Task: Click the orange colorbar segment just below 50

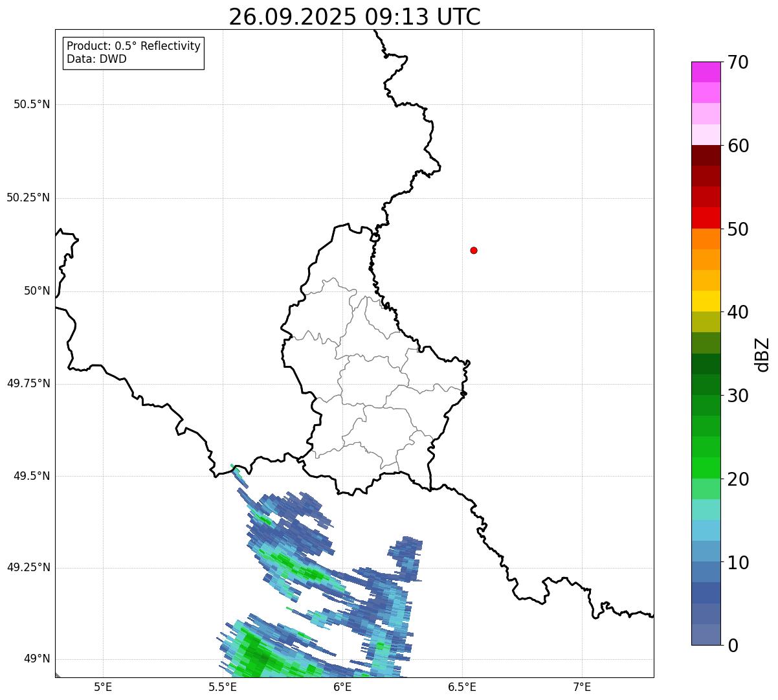Action: click(706, 239)
